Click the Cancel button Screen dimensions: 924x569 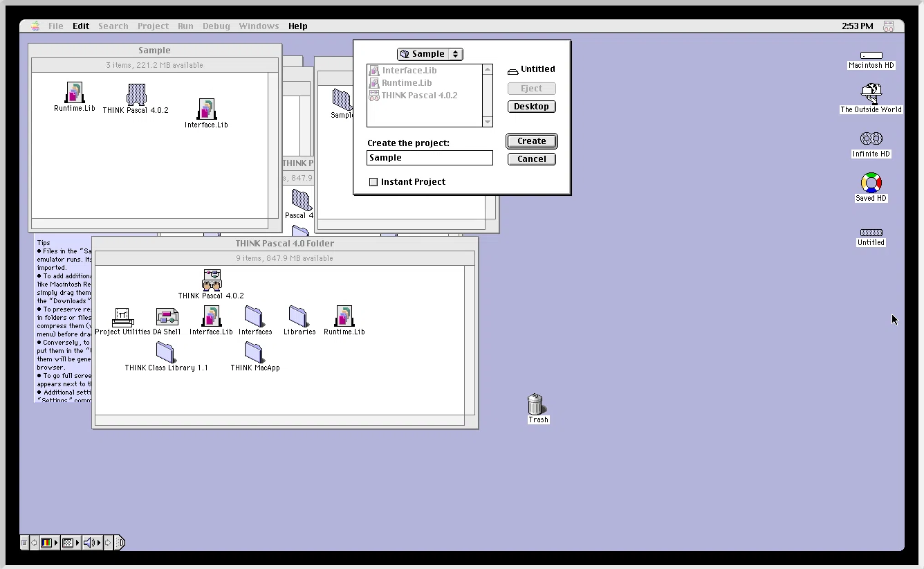(x=532, y=159)
